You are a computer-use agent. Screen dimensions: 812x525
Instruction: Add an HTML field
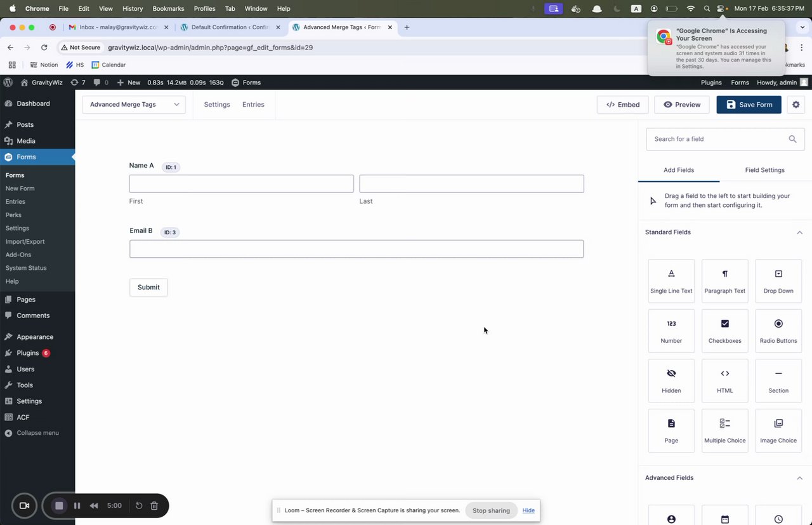(x=724, y=381)
